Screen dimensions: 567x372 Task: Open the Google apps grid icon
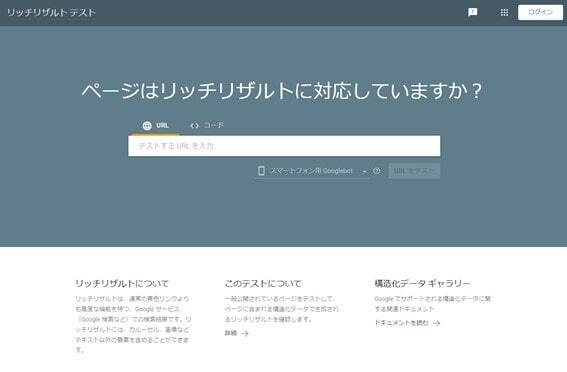pyautogui.click(x=504, y=13)
